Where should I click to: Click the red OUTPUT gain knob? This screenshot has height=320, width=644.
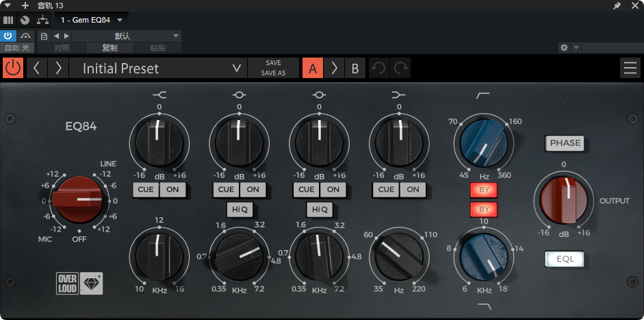pos(564,201)
